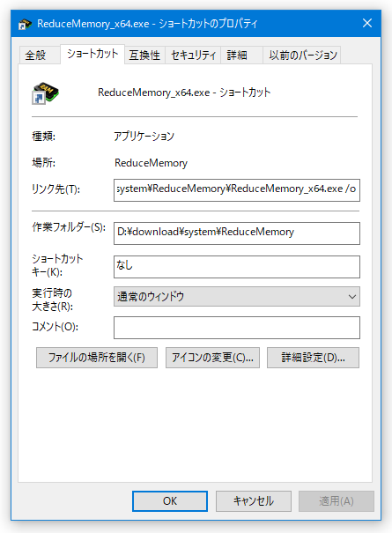Click the 'ReduceMemory_x64.exe - ショートカット' name text
The height and width of the screenshot is (533, 392).
pos(184,93)
